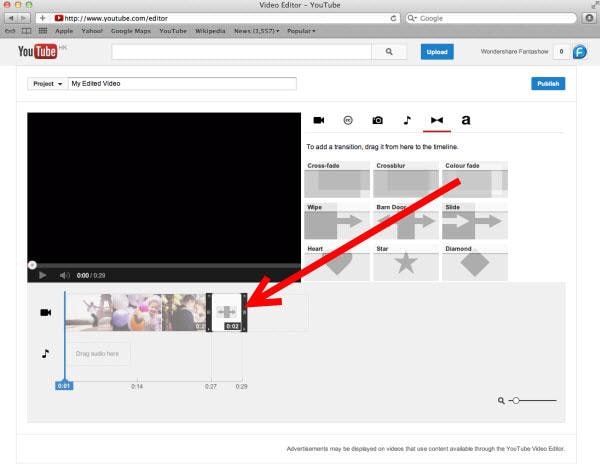Open the videos tab camera icon
Viewport: 600px width, 465px height.
pos(319,120)
